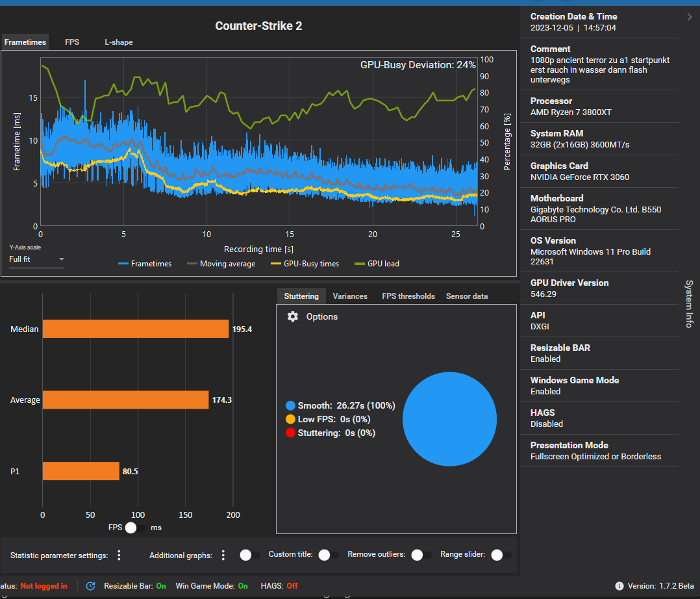Open the stuttering Options gear icon
The width and height of the screenshot is (700, 599).
(292, 316)
